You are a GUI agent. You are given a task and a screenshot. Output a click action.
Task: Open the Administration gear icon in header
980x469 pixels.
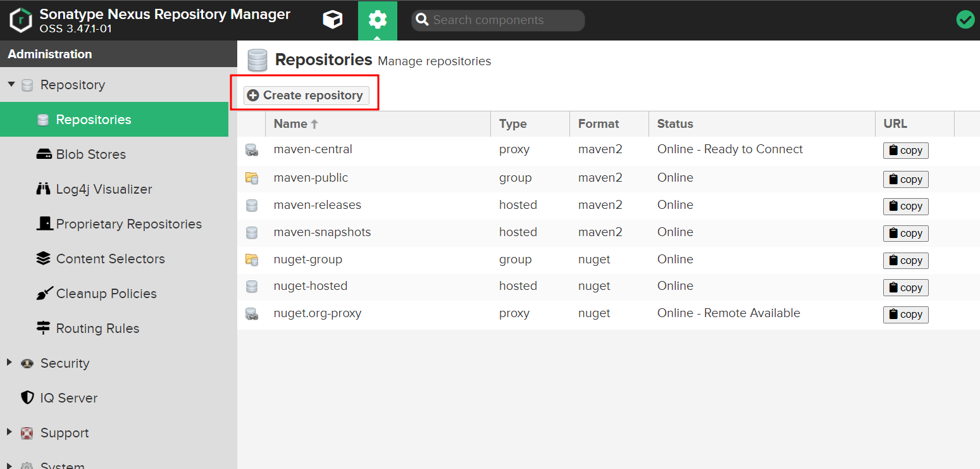pyautogui.click(x=378, y=20)
